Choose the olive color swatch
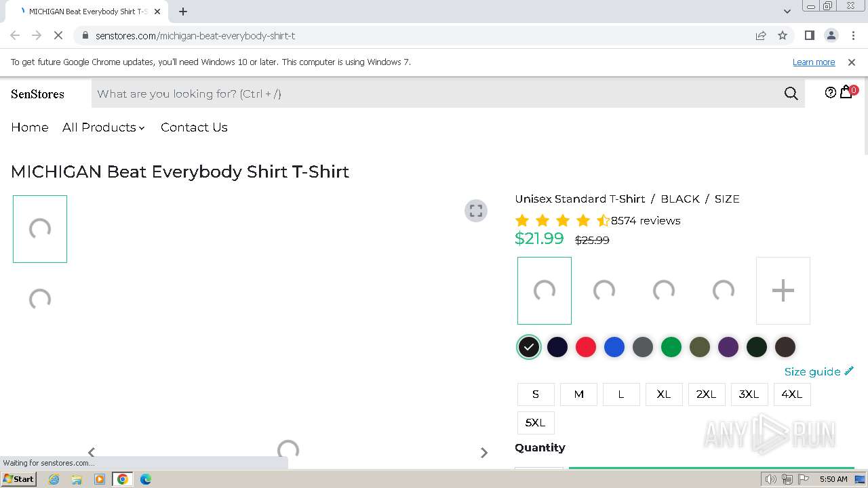Screen dimensions: 868x488 700,347
